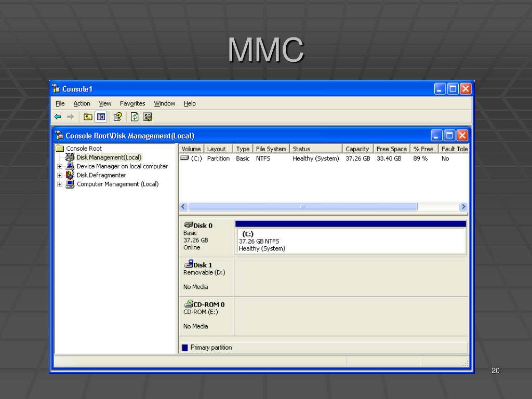
Task: Select Disk Defragmenter tree item label
Action: [101, 175]
